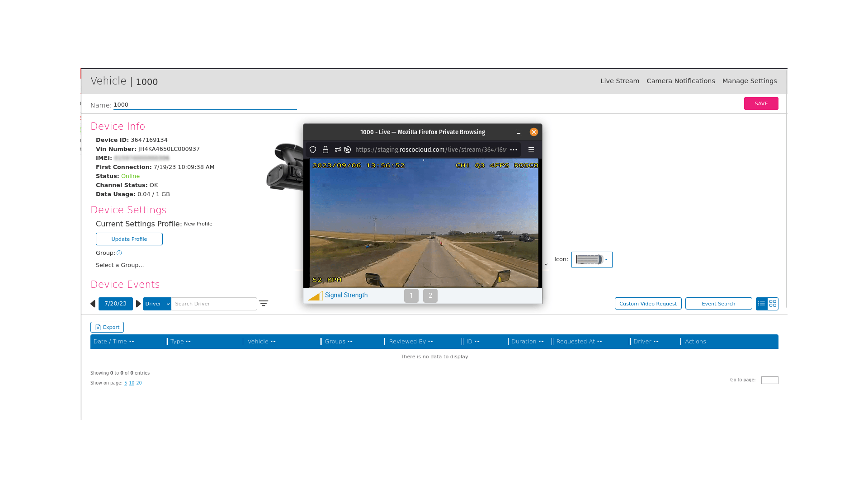The height and width of the screenshot is (488, 868).
Task: Open the Firefox hamburger menu
Action: click(531, 150)
